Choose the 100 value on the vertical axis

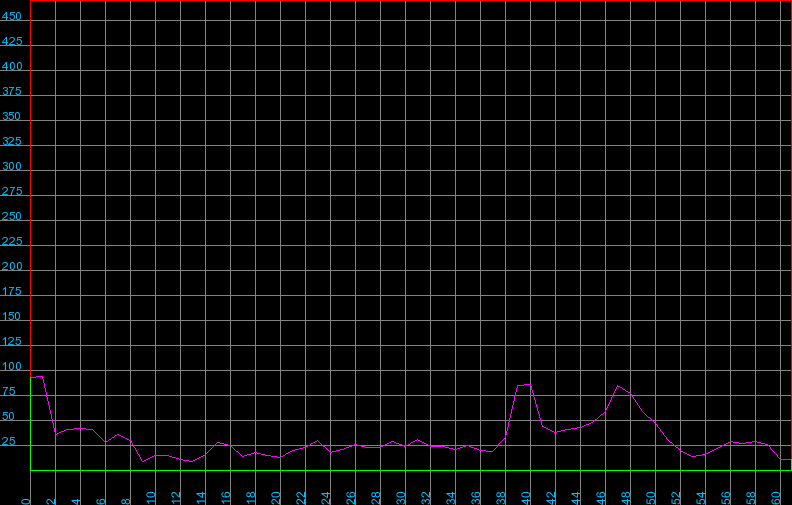[12, 366]
